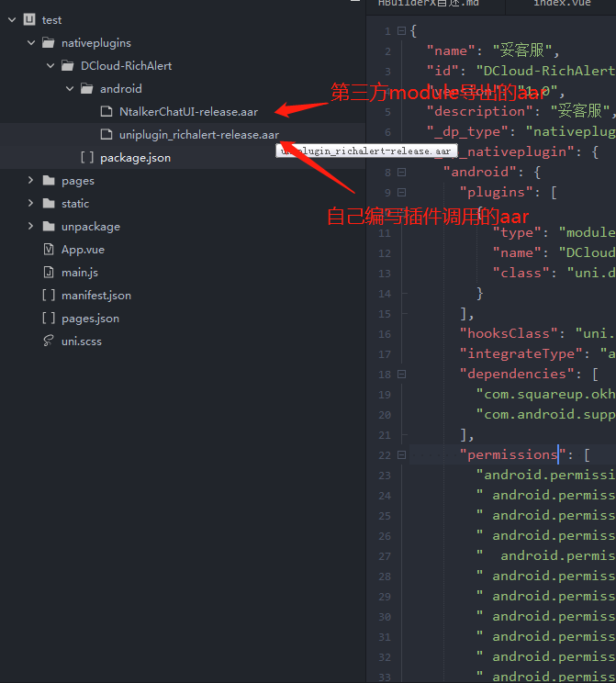Click the nativeplugins open folder icon

tap(49, 43)
